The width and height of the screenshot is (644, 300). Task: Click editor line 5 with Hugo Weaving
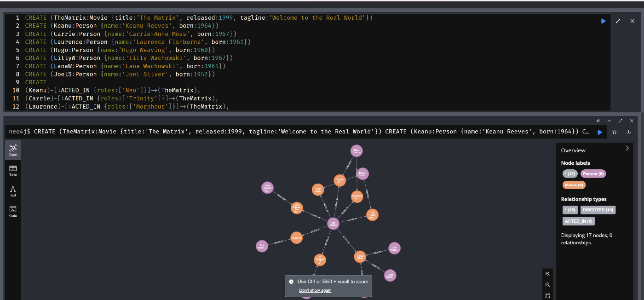(120, 50)
